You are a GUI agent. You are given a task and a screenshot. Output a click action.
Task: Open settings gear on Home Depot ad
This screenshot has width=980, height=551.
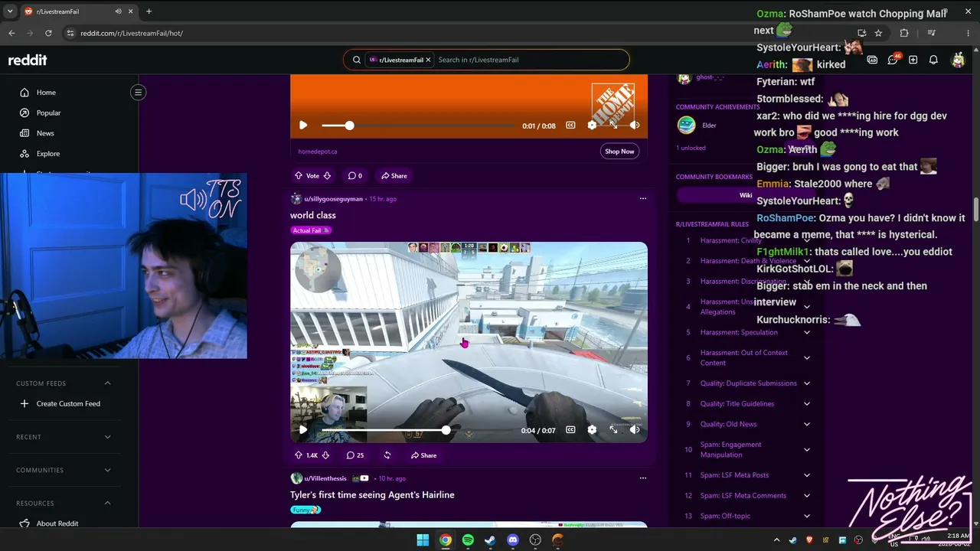(x=592, y=126)
